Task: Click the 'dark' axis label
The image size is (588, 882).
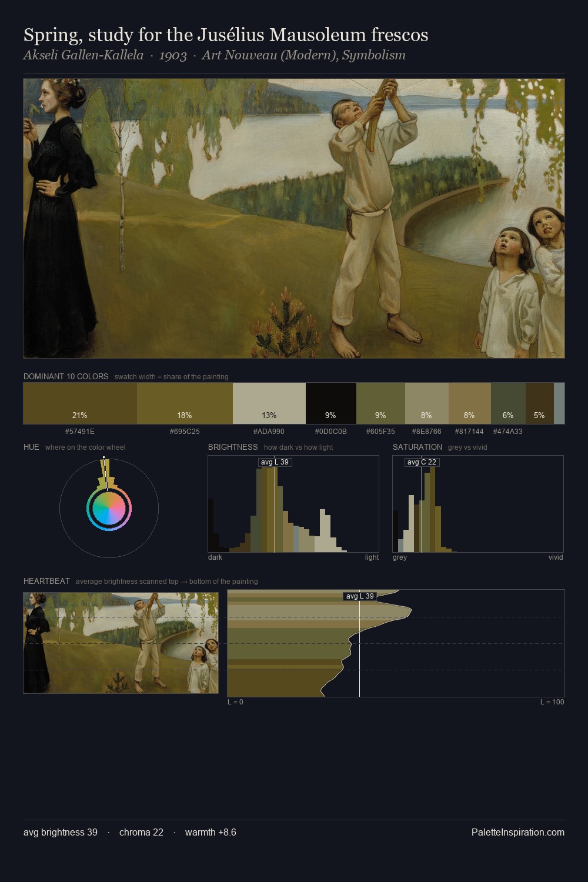Action: coord(215,557)
